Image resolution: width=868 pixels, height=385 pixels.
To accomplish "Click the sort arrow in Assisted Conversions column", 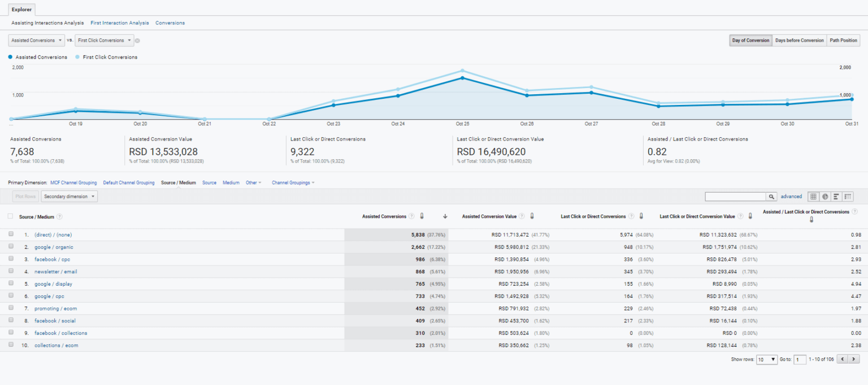I will (x=445, y=217).
